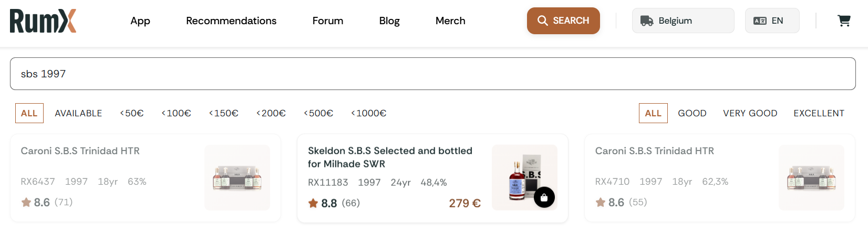Open the Merch page
Image resolution: width=868 pixels, height=230 pixels.
(x=450, y=21)
